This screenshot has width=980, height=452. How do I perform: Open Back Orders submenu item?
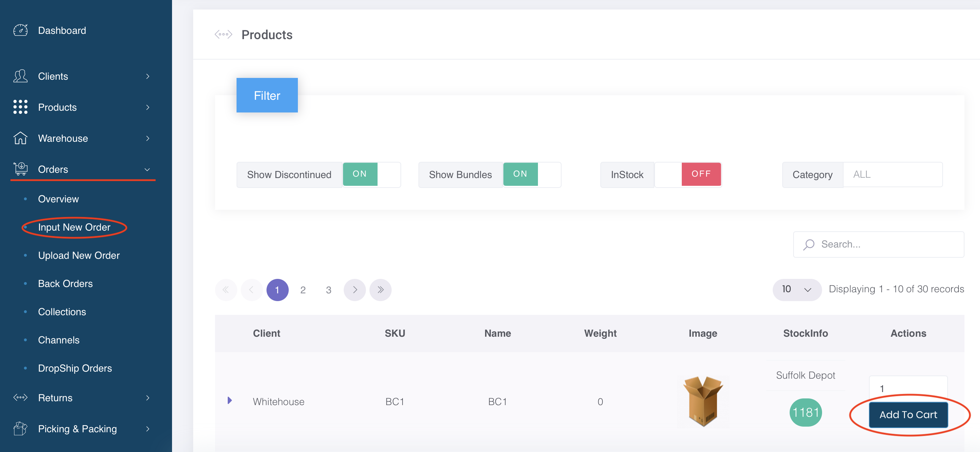click(x=65, y=283)
